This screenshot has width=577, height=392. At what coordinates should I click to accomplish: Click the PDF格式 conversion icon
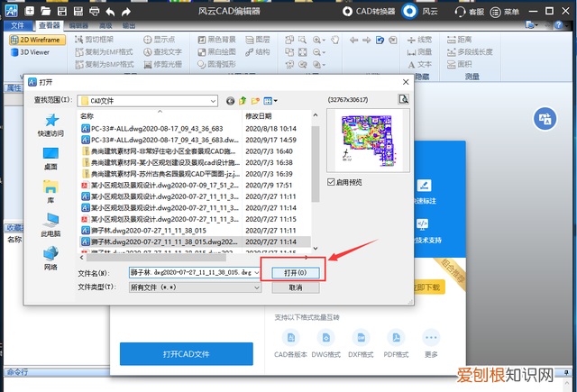click(394, 341)
